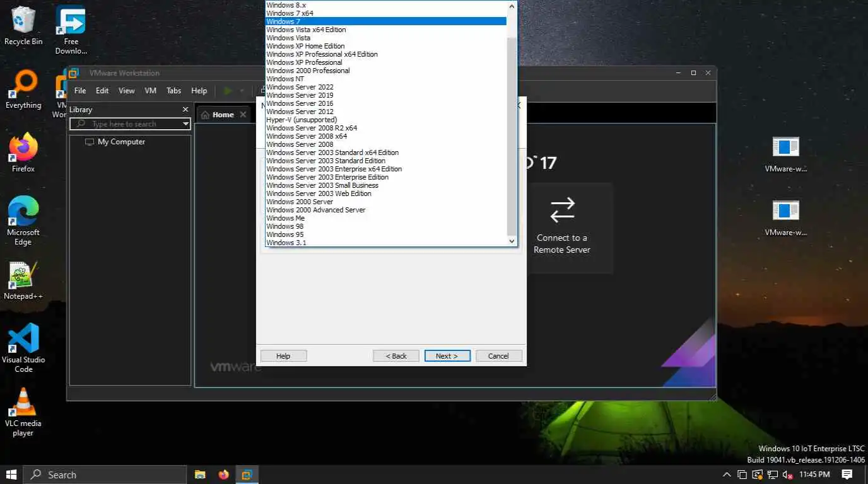Select Windows NT entry

click(x=385, y=79)
